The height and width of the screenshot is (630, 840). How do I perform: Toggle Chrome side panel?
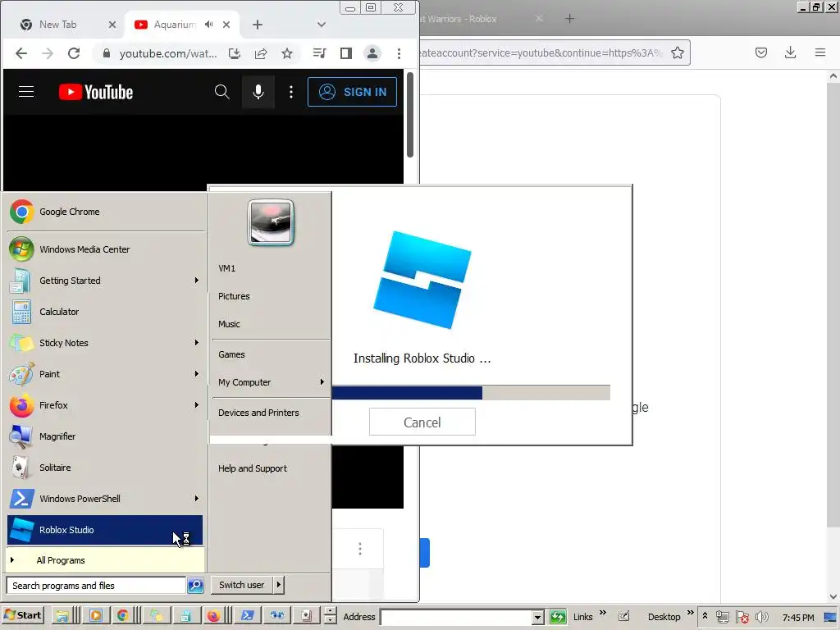(346, 53)
